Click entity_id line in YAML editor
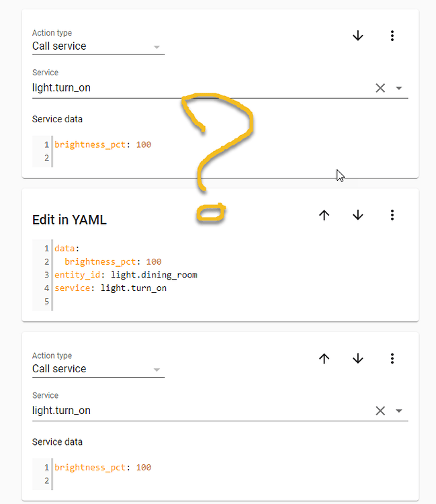This screenshot has width=436, height=504. (x=126, y=275)
